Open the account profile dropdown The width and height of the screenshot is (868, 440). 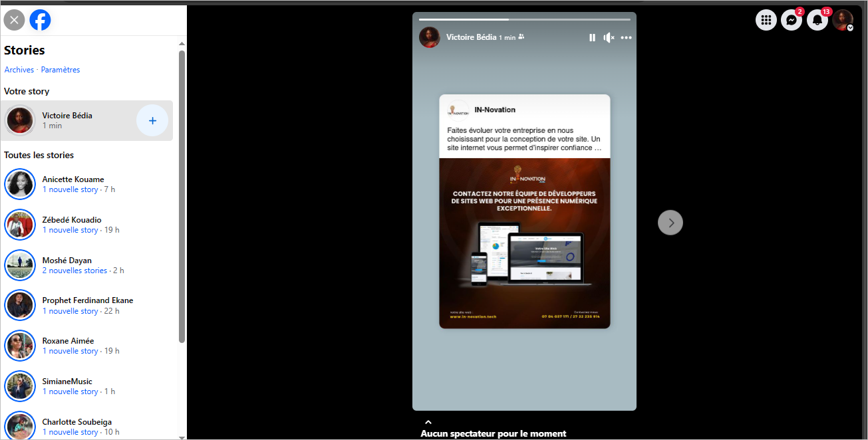(x=843, y=20)
